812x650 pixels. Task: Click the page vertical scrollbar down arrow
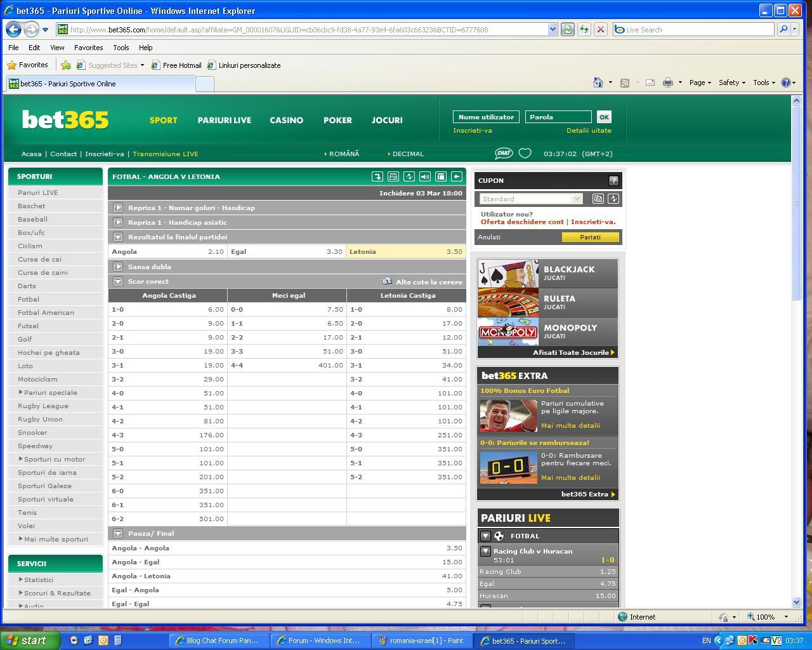[x=797, y=602]
